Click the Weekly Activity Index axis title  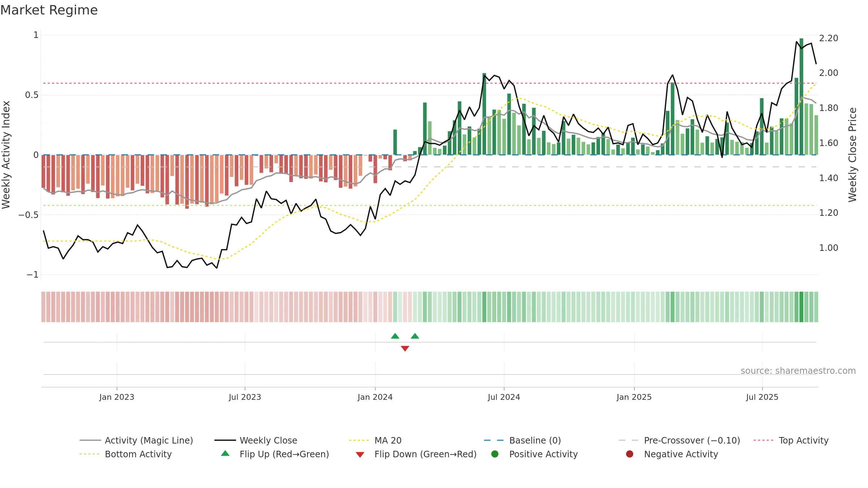[x=6, y=155]
